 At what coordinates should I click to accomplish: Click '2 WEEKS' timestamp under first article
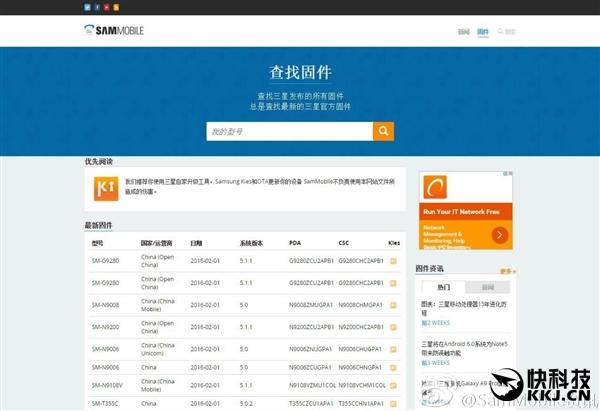(435, 323)
